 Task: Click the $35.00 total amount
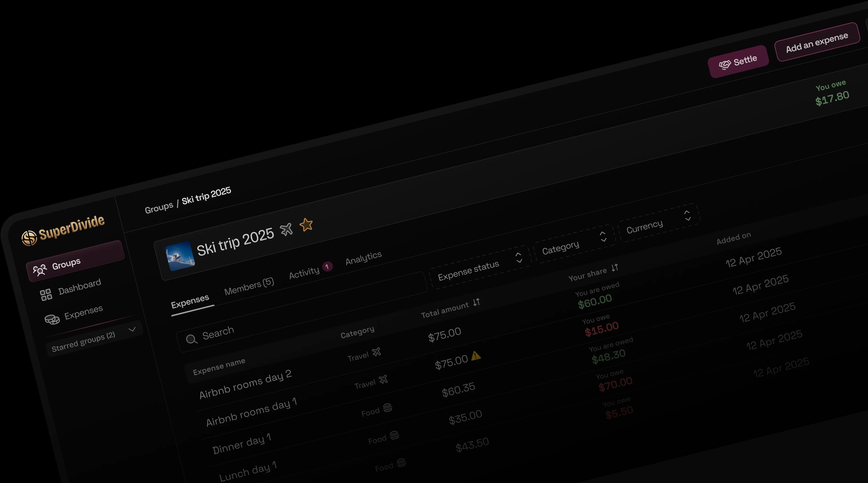(465, 417)
